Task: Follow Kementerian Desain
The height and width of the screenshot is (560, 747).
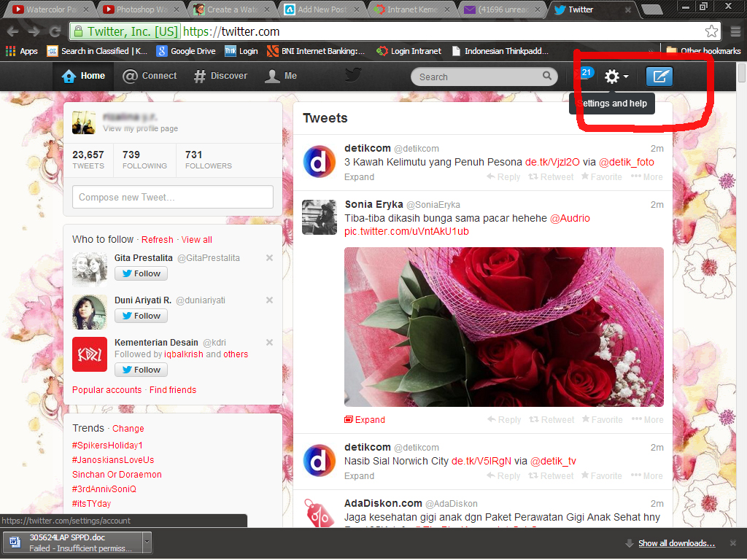Action: [141, 370]
